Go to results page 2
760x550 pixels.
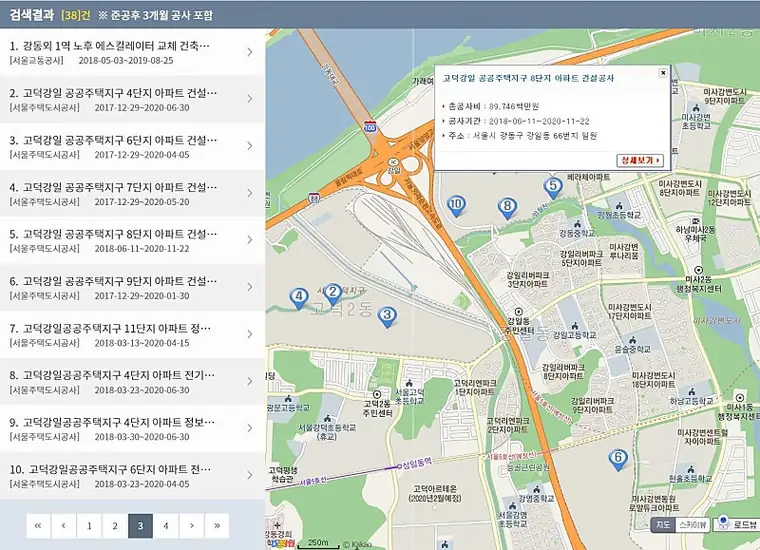pos(115,526)
